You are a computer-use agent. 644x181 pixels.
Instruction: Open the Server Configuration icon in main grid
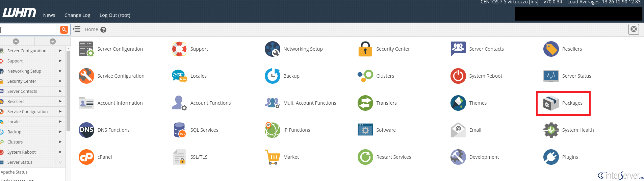tap(86, 49)
